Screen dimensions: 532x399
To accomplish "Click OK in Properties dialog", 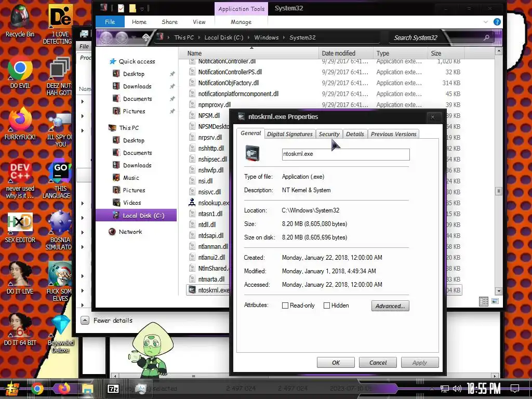I will 336,362.
